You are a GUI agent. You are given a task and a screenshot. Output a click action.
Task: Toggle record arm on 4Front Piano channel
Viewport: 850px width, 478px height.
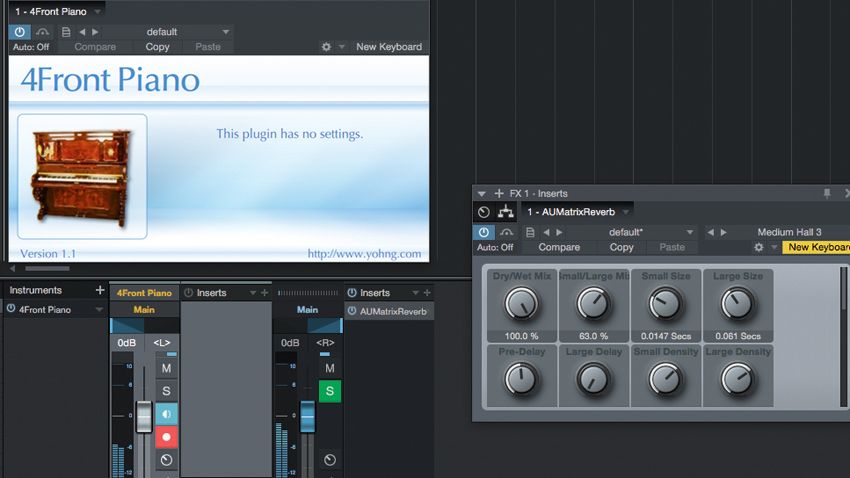tap(166, 437)
